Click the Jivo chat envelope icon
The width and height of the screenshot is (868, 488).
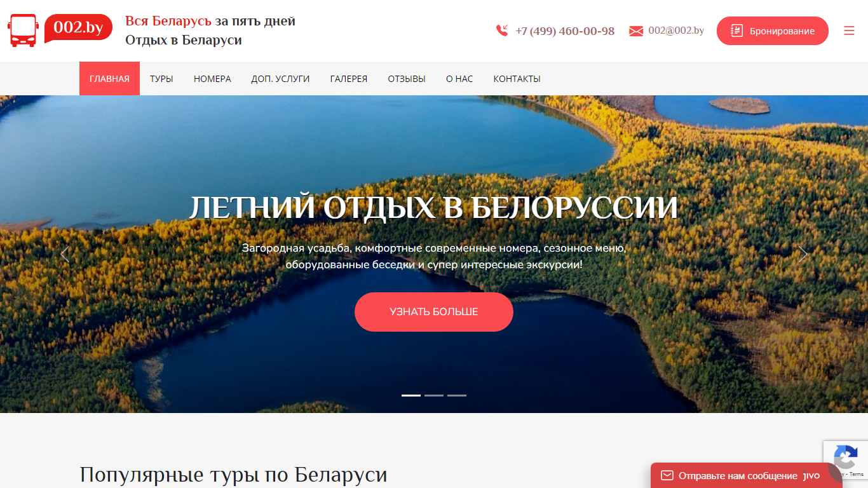coord(667,475)
